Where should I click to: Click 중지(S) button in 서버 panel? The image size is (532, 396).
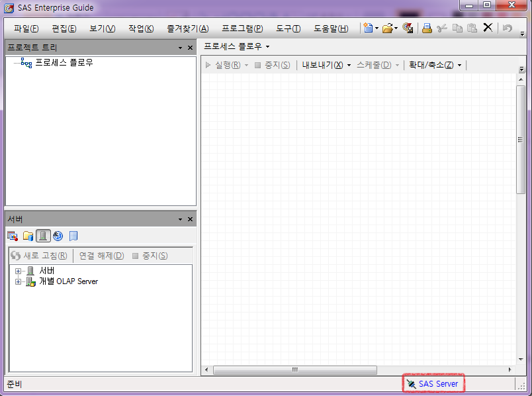[x=150, y=256]
